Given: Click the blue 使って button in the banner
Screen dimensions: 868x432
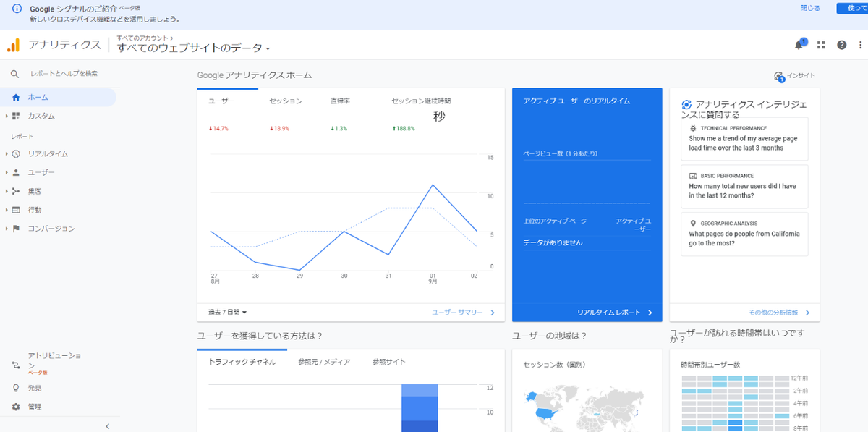Looking at the screenshot, I should pos(852,8).
